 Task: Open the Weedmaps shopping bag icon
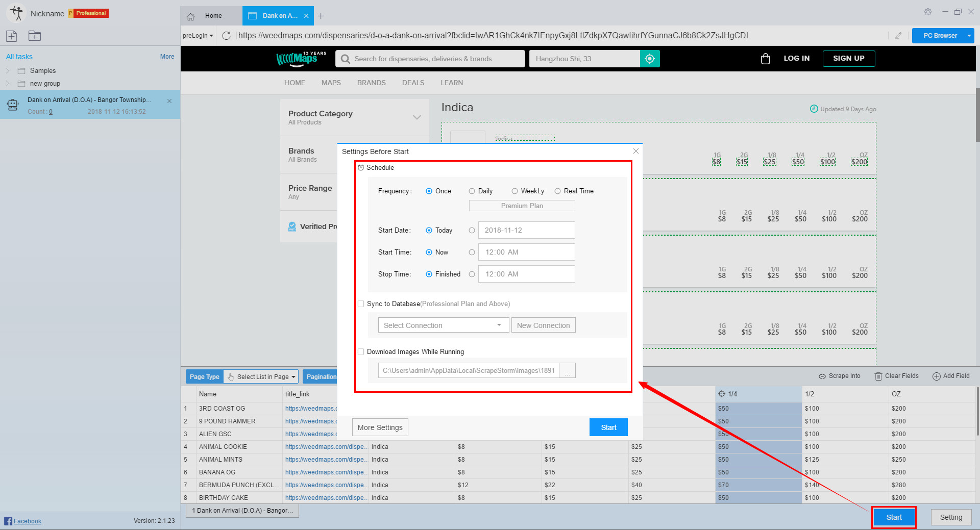pyautogui.click(x=765, y=59)
